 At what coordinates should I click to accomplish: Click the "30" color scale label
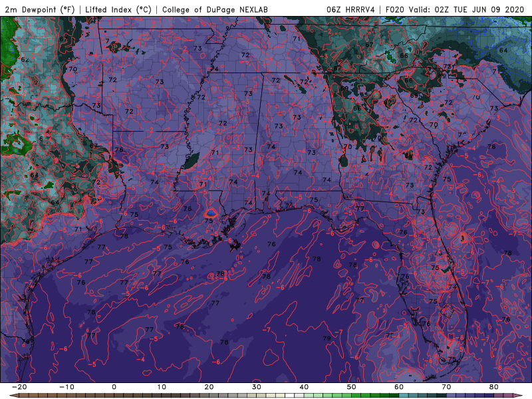coord(257,387)
